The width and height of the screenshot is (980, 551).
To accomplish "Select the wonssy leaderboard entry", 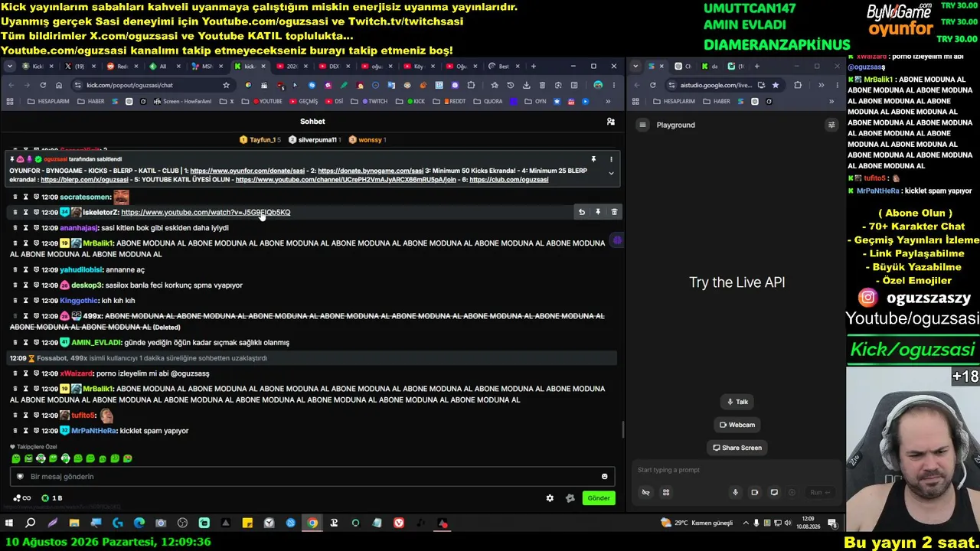I will 367,140.
